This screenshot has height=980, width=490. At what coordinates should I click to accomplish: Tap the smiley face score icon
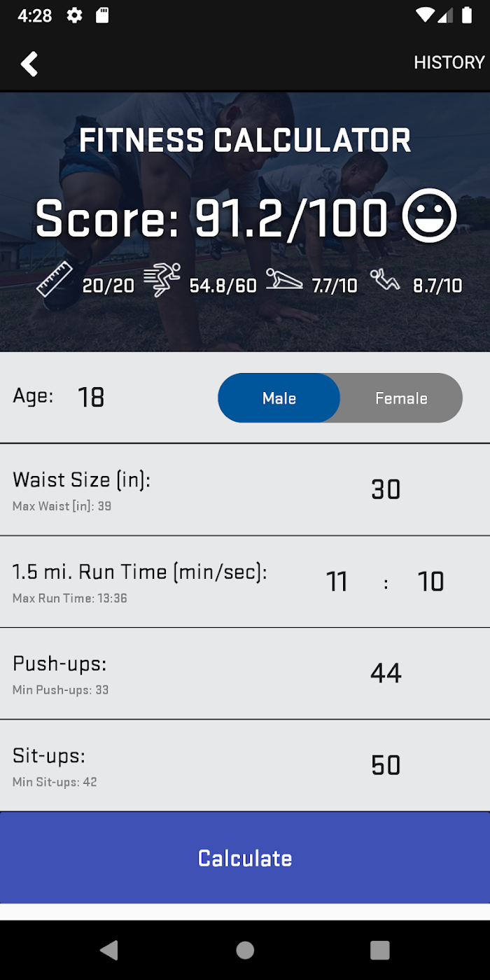tap(430, 217)
